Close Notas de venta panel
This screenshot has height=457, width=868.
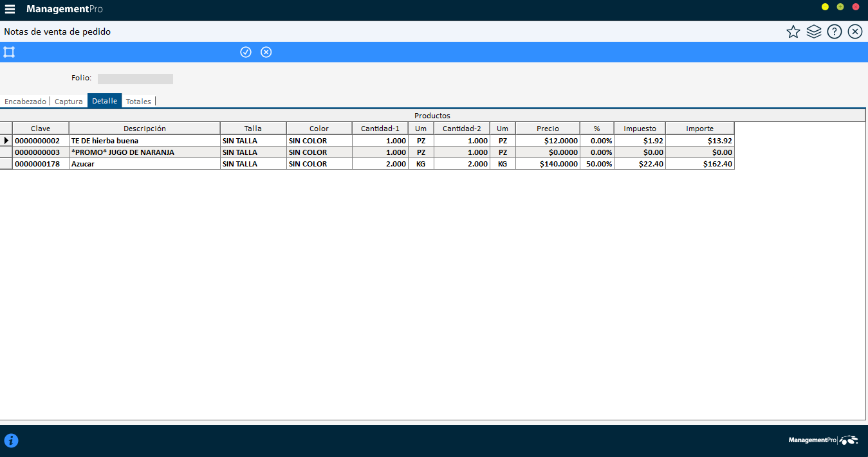[855, 31]
